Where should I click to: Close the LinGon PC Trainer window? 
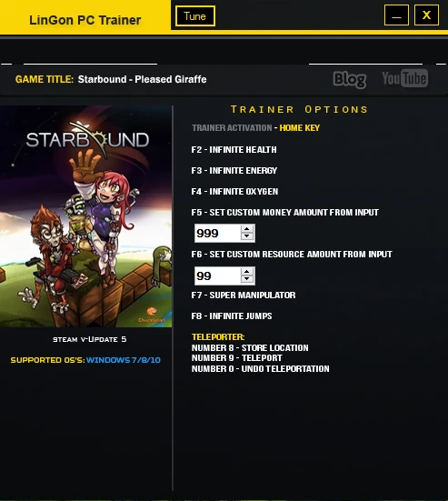click(426, 15)
